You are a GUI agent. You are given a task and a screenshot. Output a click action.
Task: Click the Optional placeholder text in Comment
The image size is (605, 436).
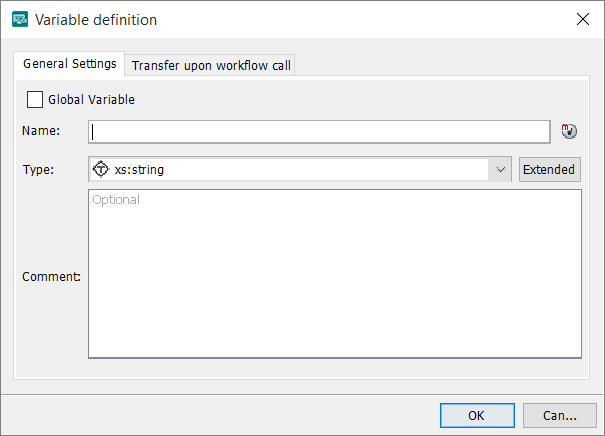click(x=116, y=200)
